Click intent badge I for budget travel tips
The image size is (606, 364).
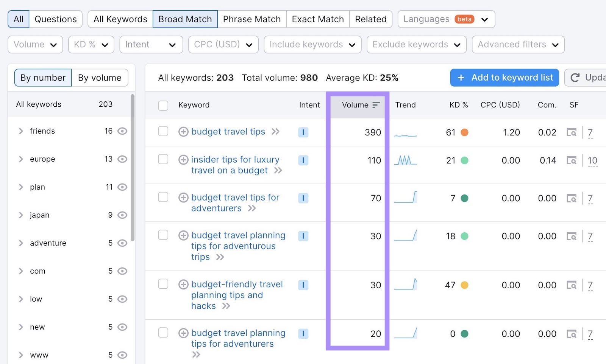pyautogui.click(x=303, y=132)
